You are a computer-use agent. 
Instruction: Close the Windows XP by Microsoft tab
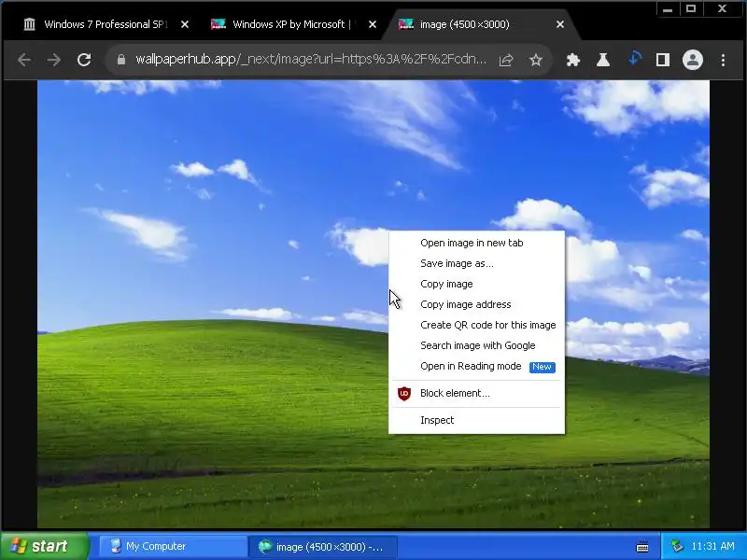pos(373,24)
